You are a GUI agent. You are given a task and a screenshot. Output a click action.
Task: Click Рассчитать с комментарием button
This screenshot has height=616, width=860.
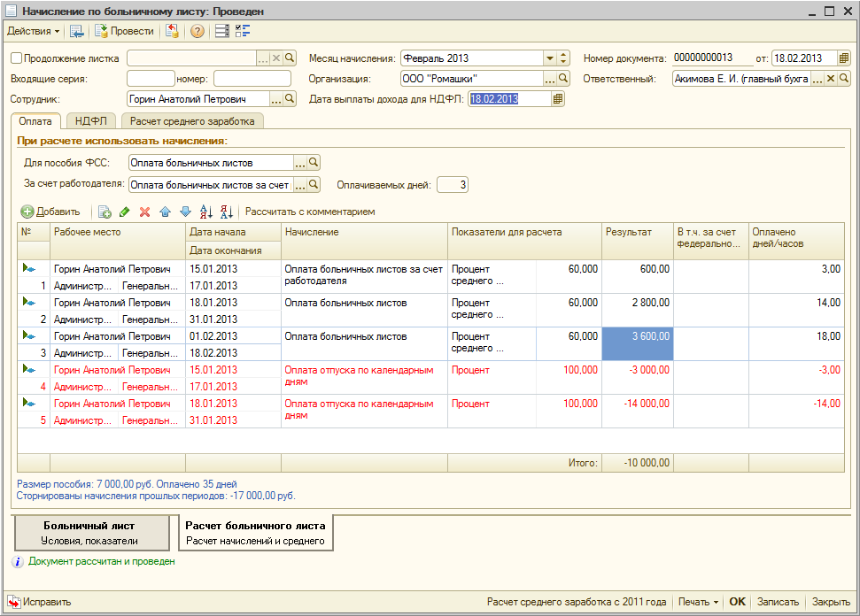[310, 212]
